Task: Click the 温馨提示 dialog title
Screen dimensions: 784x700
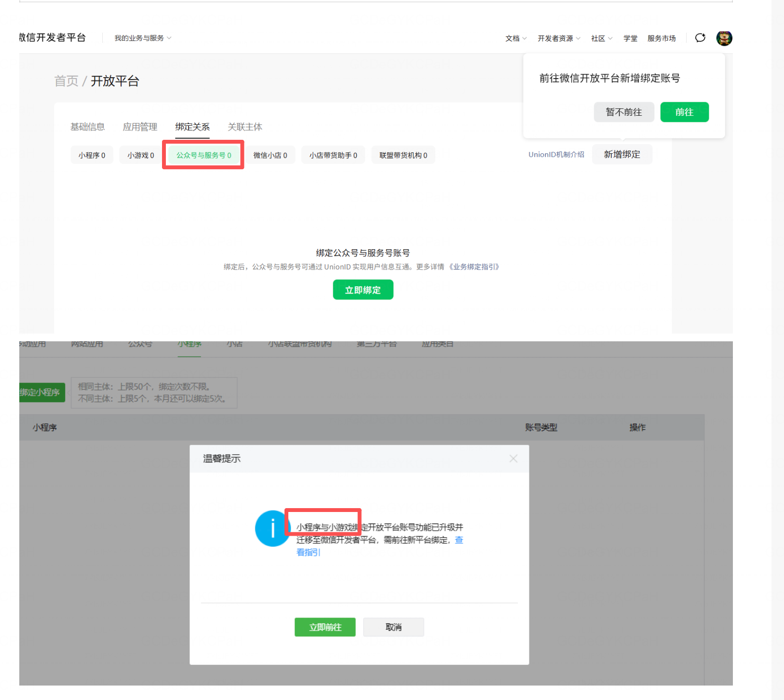Action: tap(222, 458)
